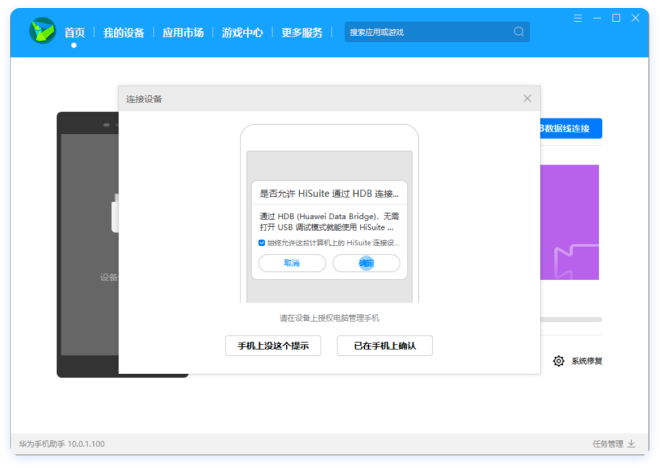This screenshot has width=660, height=468.
Task: Open the 我的设备 tab
Action: pos(124,32)
